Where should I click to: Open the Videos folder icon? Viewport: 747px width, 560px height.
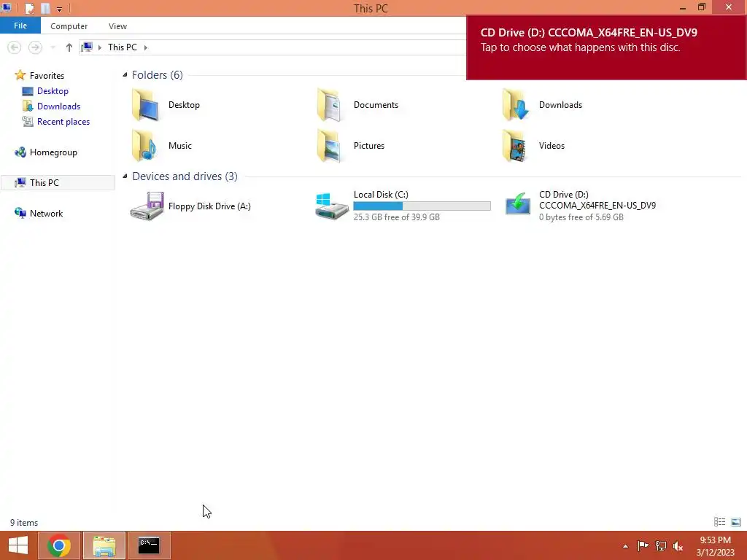[516, 146]
